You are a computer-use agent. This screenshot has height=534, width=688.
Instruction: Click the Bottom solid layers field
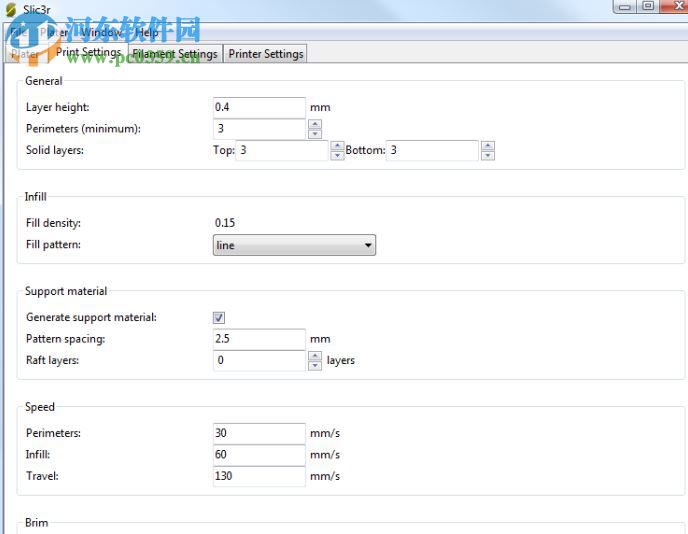point(432,150)
